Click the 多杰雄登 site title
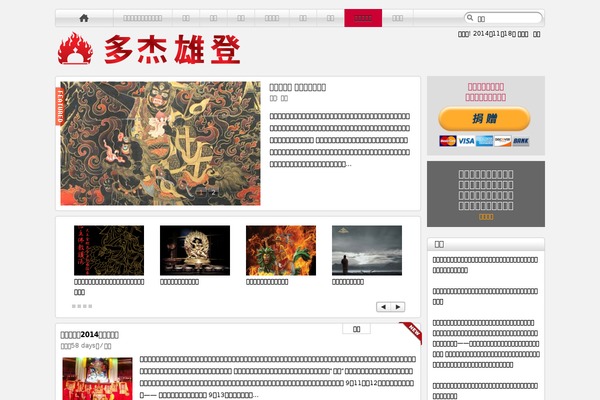 pos(172,49)
